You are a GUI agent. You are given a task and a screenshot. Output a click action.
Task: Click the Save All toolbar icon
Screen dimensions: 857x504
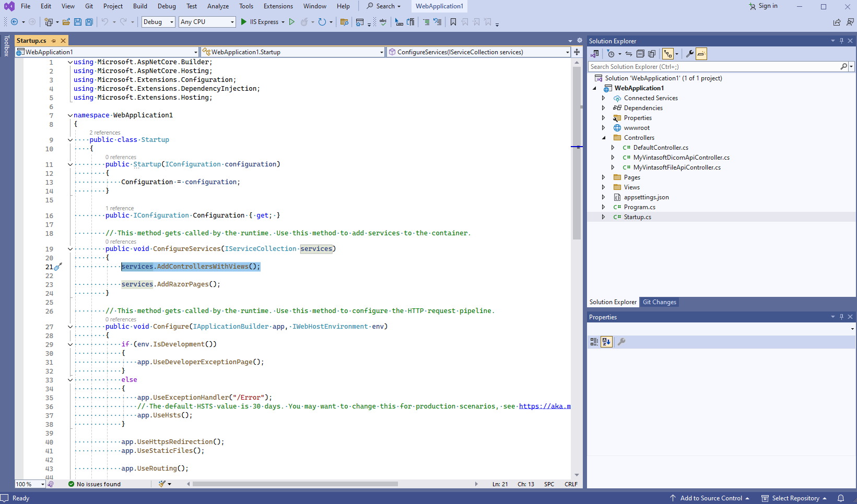tap(89, 22)
